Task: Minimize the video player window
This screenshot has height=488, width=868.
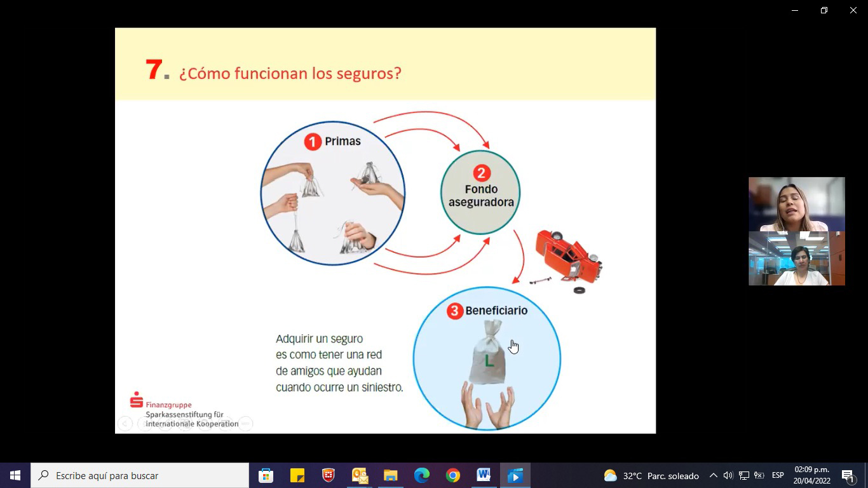Action: [x=795, y=10]
